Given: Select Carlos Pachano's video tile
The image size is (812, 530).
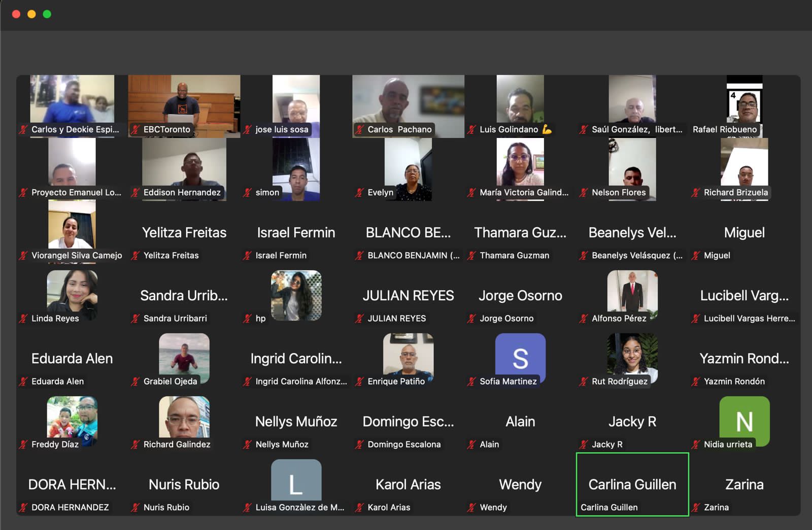Looking at the screenshot, I should tap(408, 104).
